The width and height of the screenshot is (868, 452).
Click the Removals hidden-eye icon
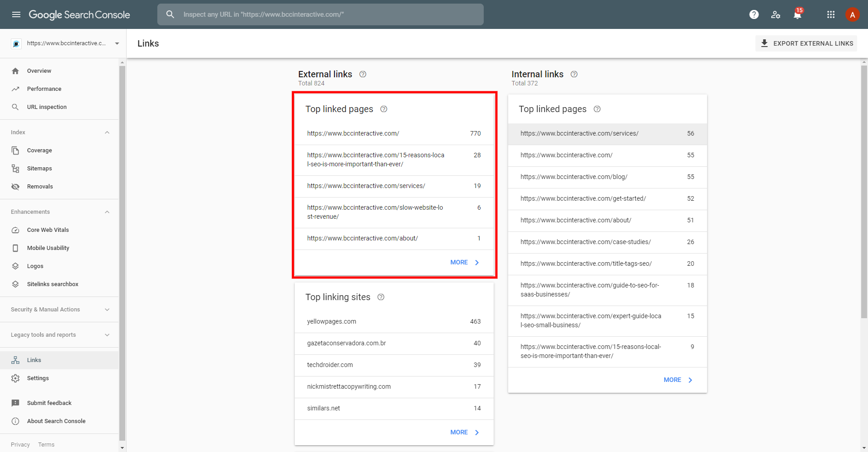pyautogui.click(x=15, y=187)
